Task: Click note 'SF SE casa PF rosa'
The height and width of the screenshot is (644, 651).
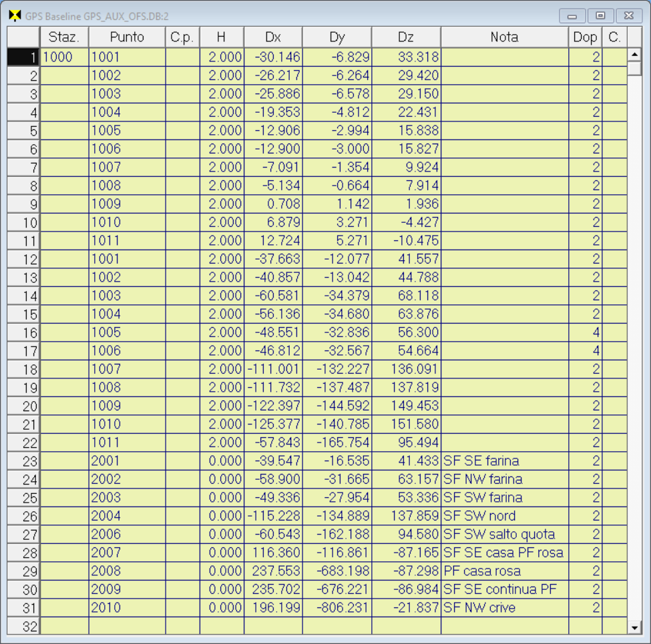Action: [x=503, y=553]
